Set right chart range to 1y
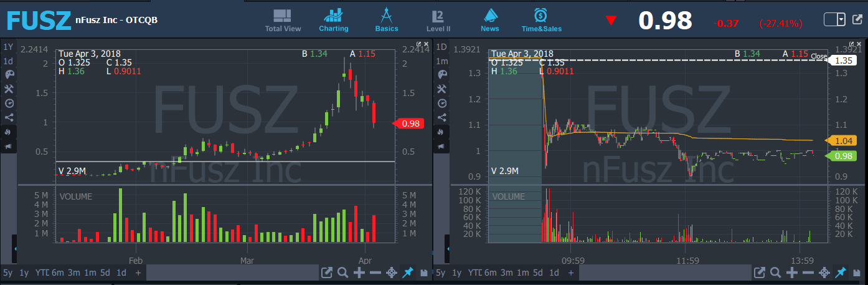Image resolution: width=868 pixels, height=285 pixels. pos(457,273)
